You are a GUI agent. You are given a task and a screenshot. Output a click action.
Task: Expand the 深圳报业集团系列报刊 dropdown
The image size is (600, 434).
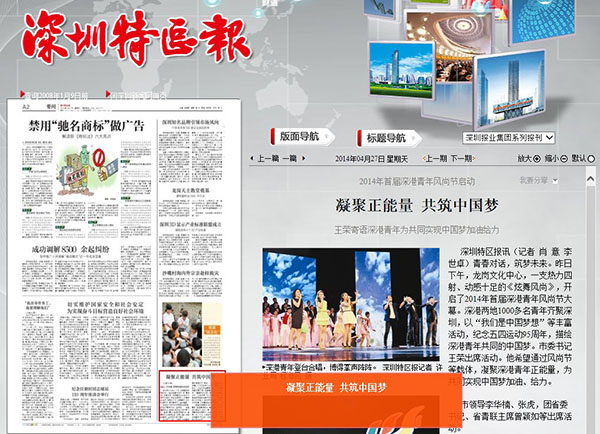[x=509, y=138]
